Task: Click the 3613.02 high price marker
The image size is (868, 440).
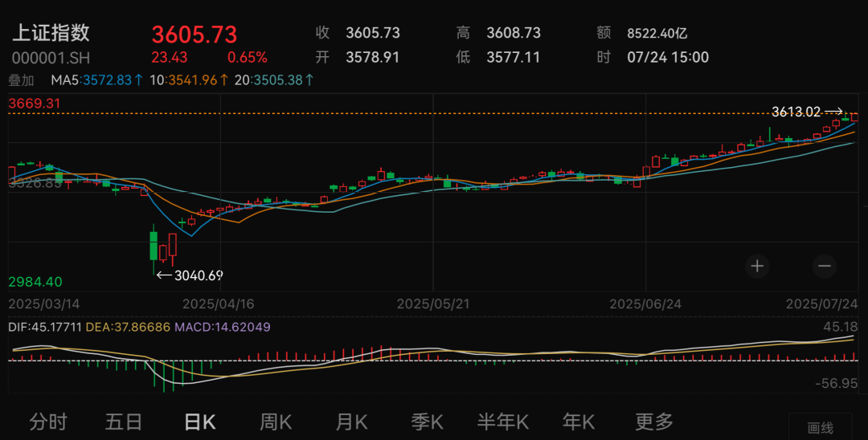Action: point(796,112)
